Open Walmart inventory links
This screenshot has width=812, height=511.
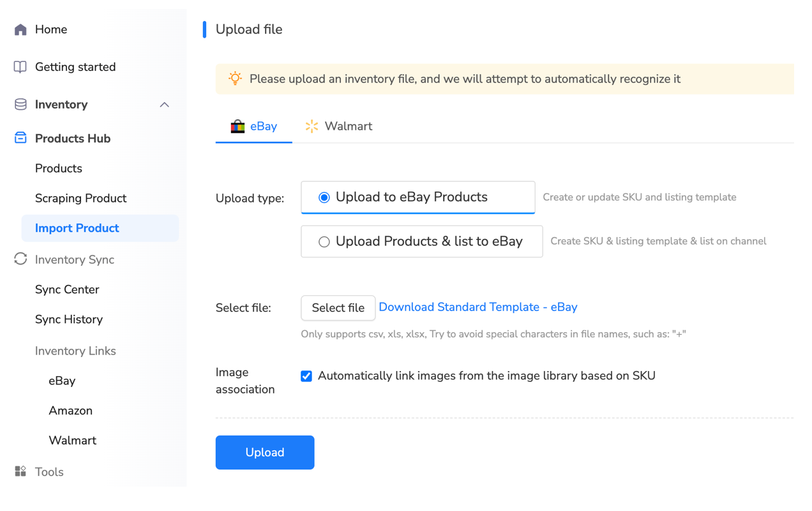click(72, 441)
